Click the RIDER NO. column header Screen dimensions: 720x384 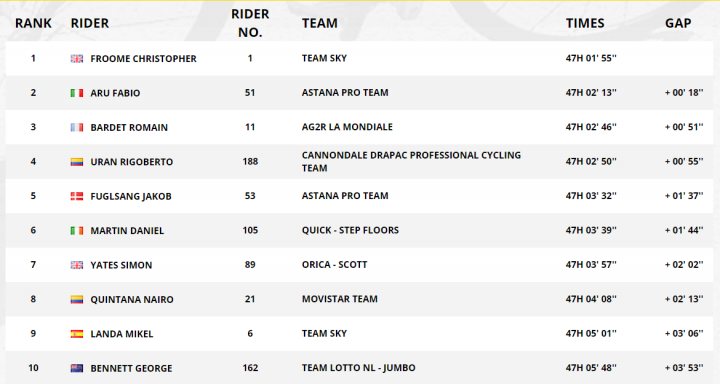pos(250,23)
